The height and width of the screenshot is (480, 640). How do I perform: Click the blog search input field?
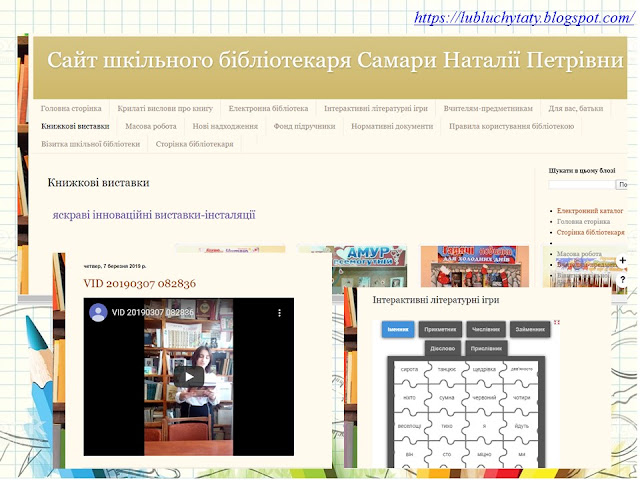pos(582,185)
